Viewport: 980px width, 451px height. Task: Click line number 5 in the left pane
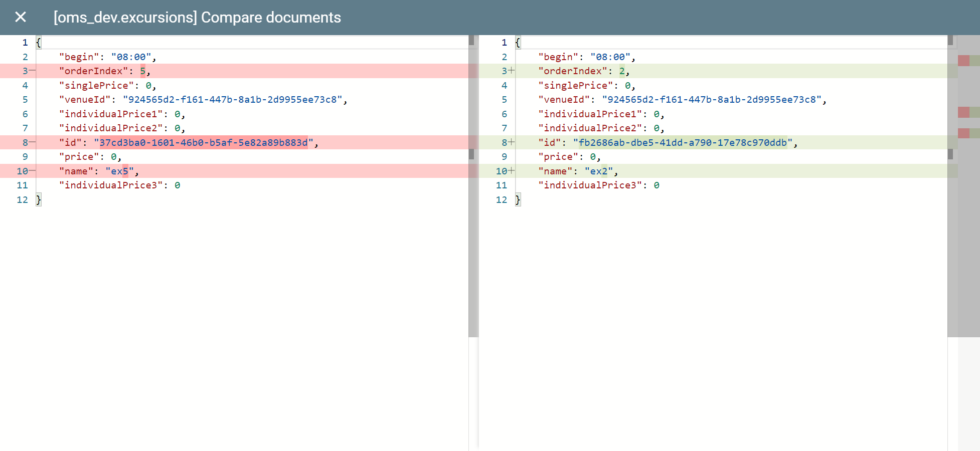25,99
